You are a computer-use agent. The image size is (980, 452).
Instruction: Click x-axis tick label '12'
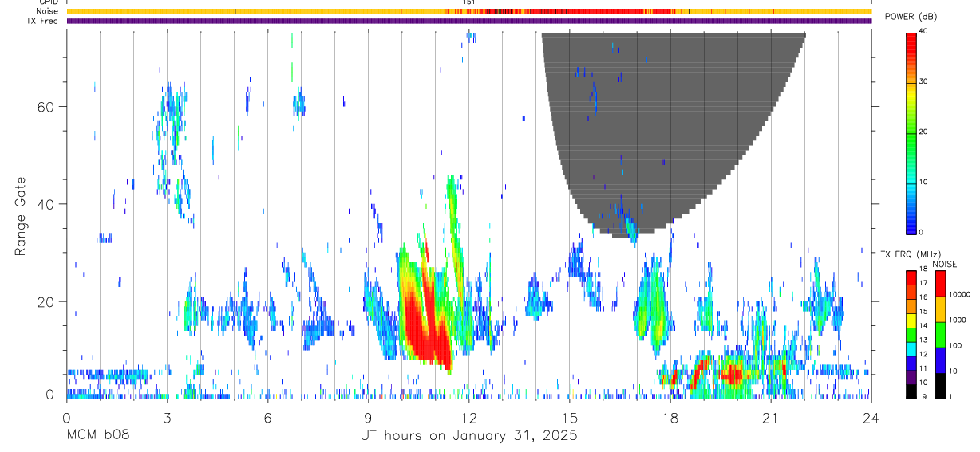click(469, 419)
